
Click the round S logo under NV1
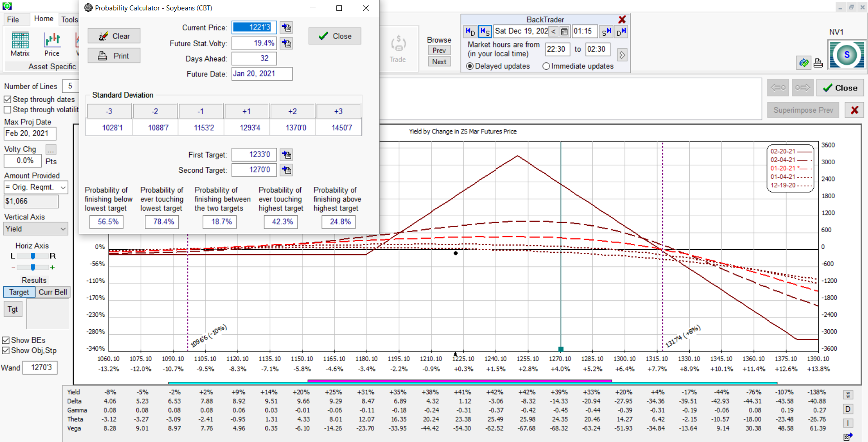[x=847, y=55]
